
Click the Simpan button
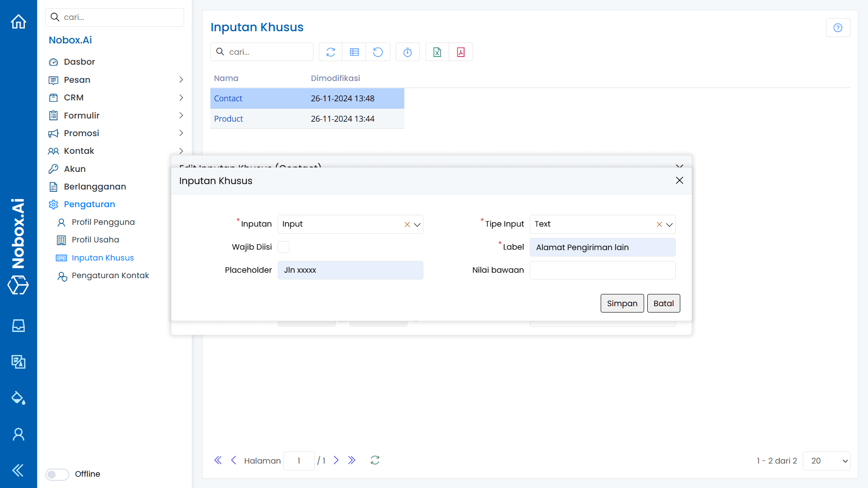coord(622,303)
